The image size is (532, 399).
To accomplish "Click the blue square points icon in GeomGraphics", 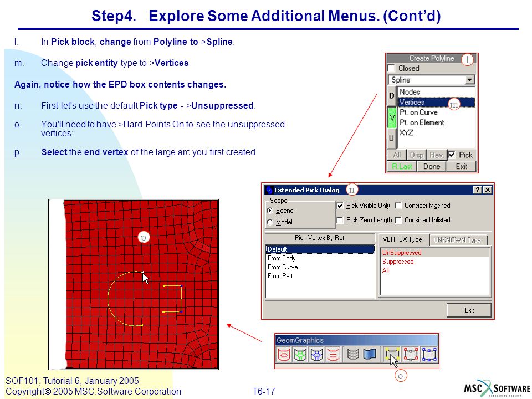I will coord(429,355).
